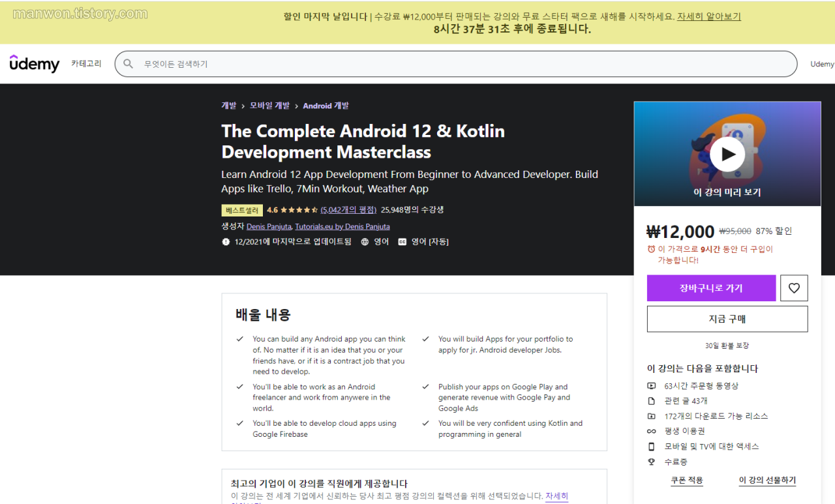835x504 pixels.
Task: Open the 카테고리 menu
Action: click(x=86, y=64)
